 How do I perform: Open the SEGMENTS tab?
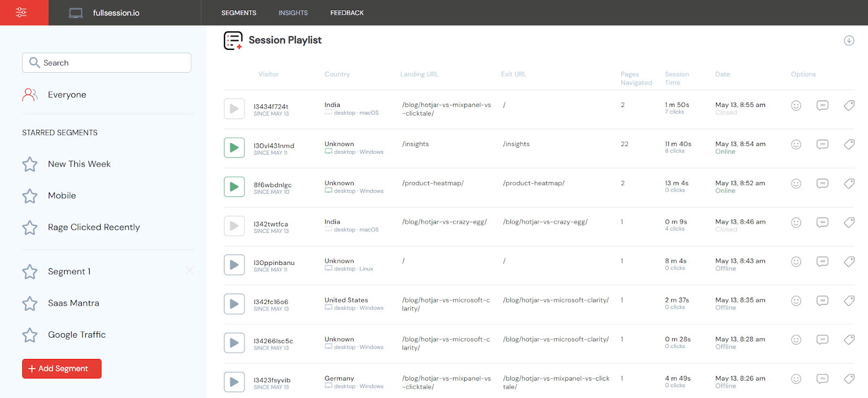(239, 13)
